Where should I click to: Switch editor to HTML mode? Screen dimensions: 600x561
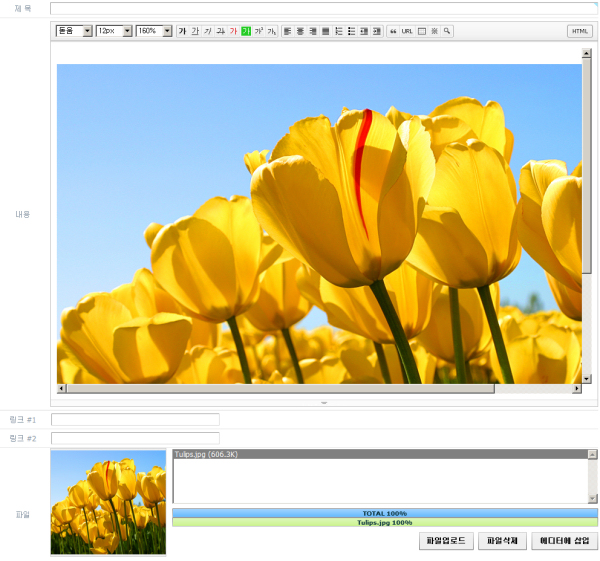click(x=580, y=31)
